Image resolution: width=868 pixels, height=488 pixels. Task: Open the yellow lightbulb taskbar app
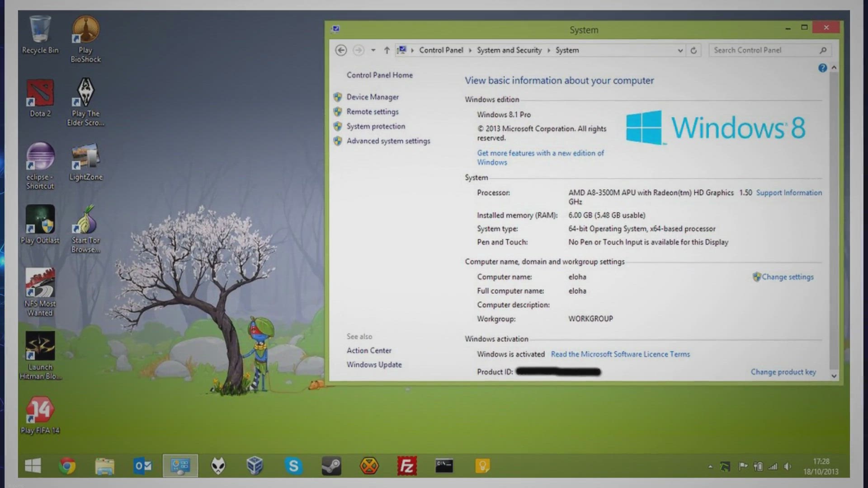[482, 466]
